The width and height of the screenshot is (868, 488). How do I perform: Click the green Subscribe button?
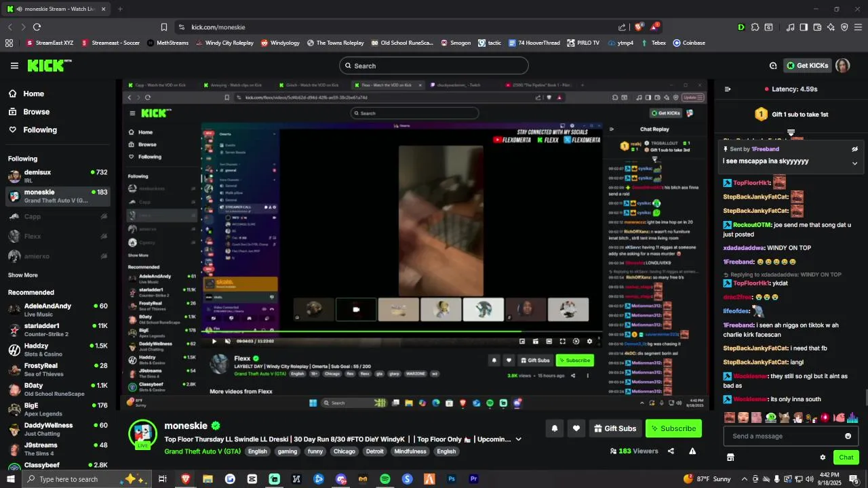[673, 428]
